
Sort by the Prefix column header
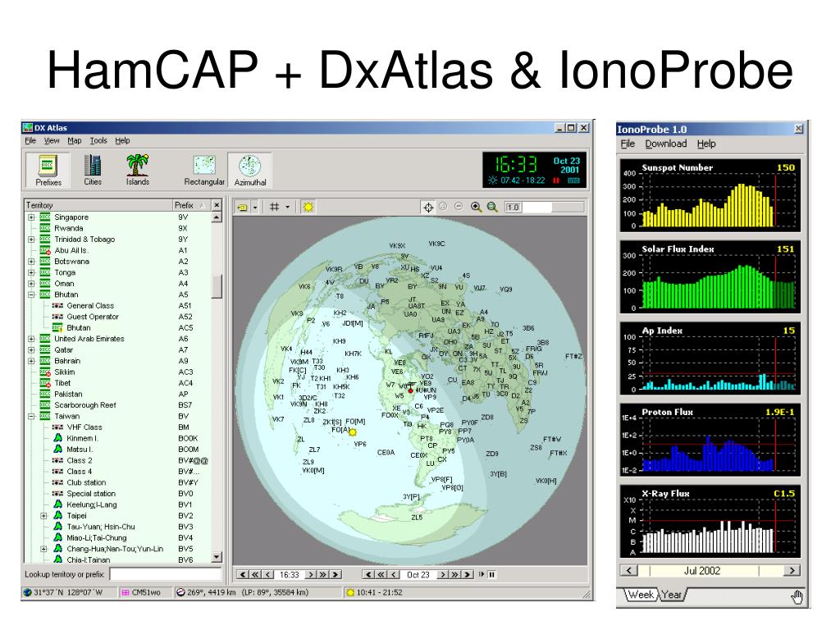click(190, 205)
